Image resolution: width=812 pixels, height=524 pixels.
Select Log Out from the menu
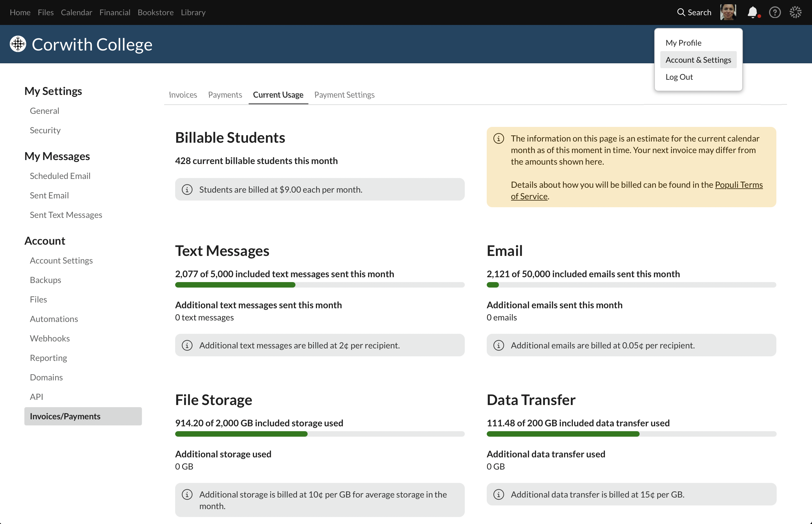click(x=679, y=77)
